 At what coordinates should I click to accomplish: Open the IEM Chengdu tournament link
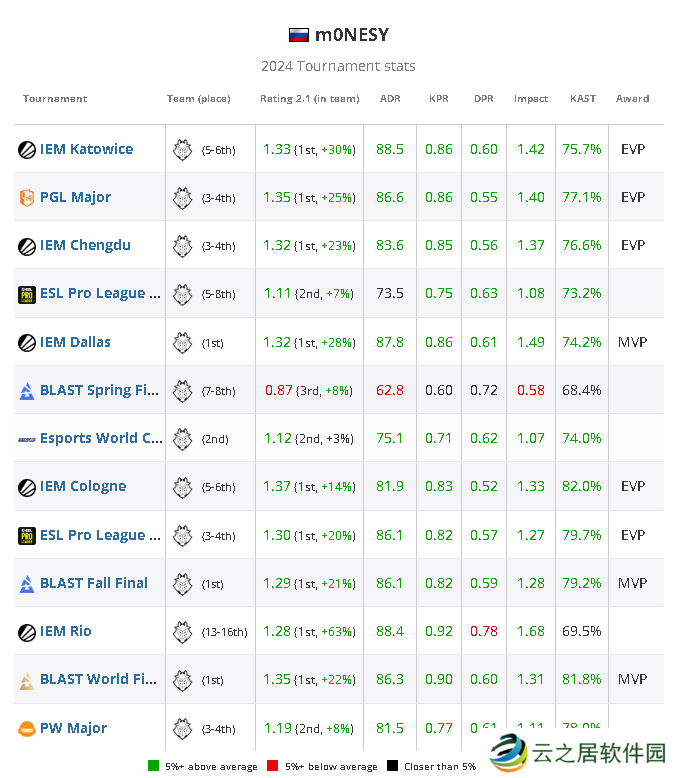tap(85, 246)
